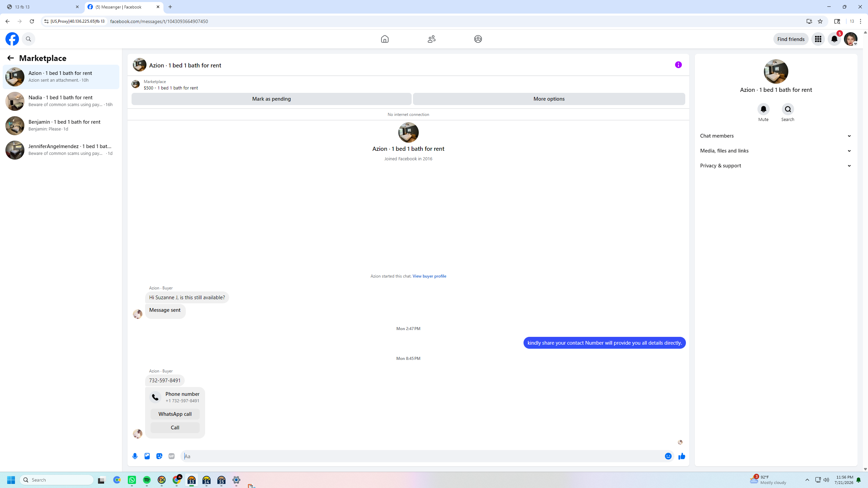The width and height of the screenshot is (868, 488).
Task: Click the WhatsApp call button
Action: click(x=175, y=414)
